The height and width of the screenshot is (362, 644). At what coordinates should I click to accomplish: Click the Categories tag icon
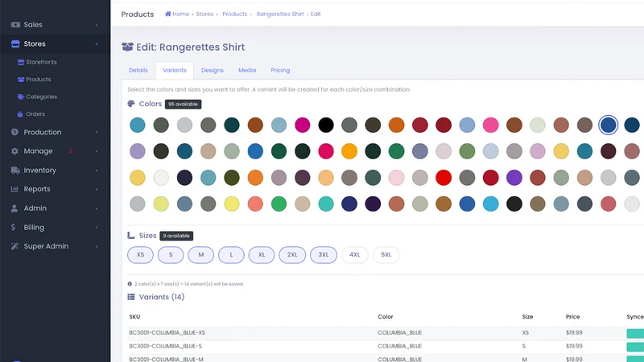(x=21, y=97)
